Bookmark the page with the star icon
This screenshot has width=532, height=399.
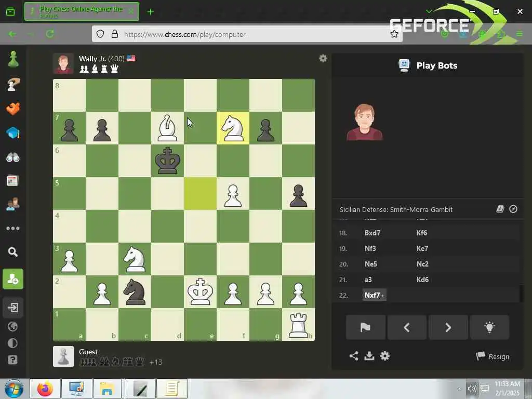(x=394, y=34)
